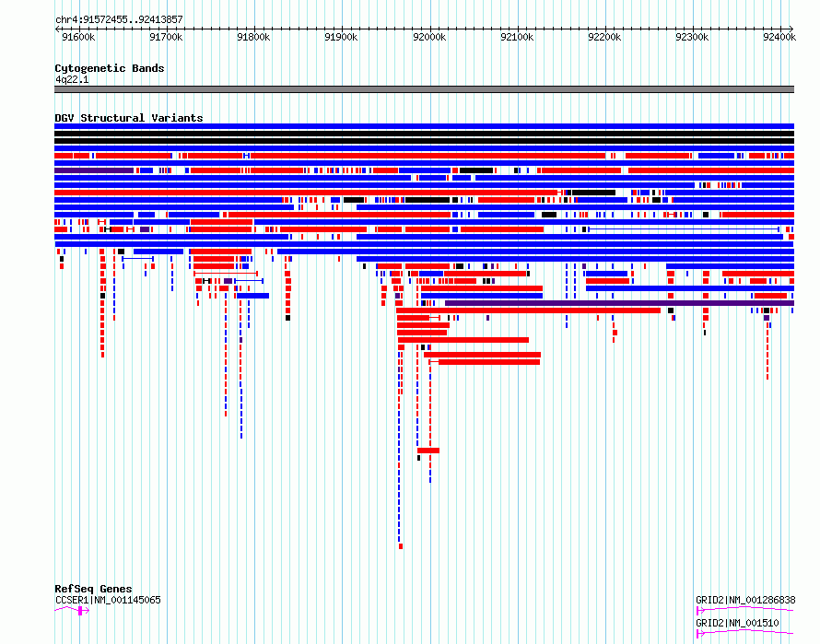The height and width of the screenshot is (644, 820).
Task: Click the purple variant bar at the far left
Action: point(94,170)
